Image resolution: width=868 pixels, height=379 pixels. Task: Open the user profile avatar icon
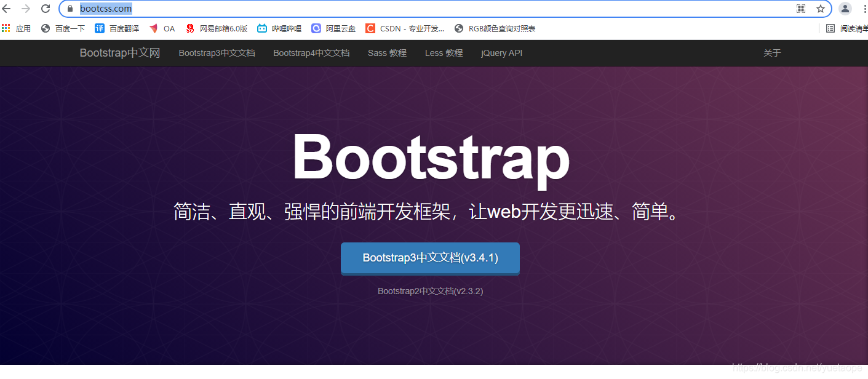[845, 9]
